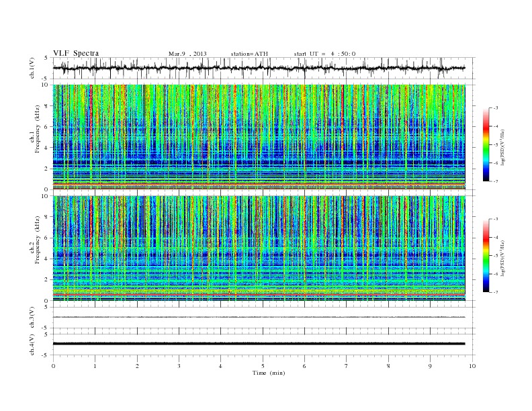Click the ch.4 voltage waveform panel
532x411 pixels.
(264, 345)
